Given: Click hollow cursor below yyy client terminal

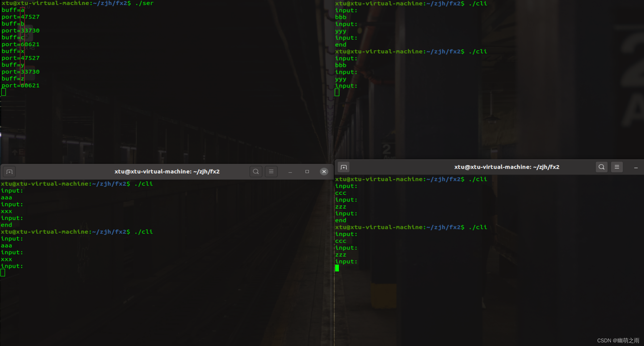Looking at the screenshot, I should [337, 92].
